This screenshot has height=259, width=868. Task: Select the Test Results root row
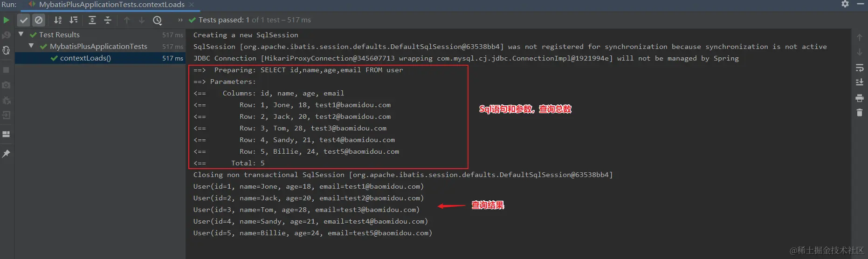(100, 35)
